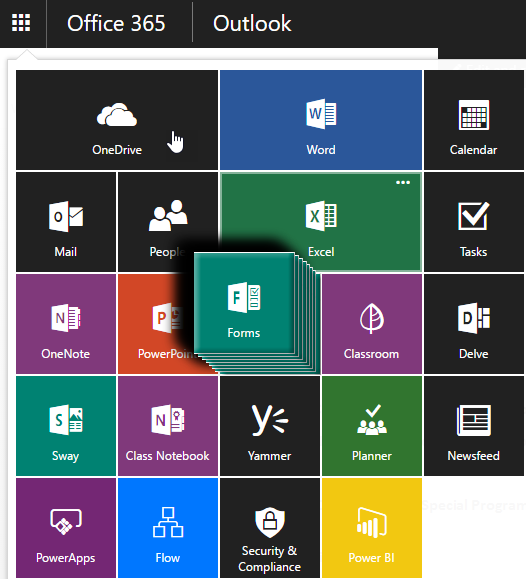The width and height of the screenshot is (526, 579).
Task: Click the Outlook header title
Action: tap(252, 24)
